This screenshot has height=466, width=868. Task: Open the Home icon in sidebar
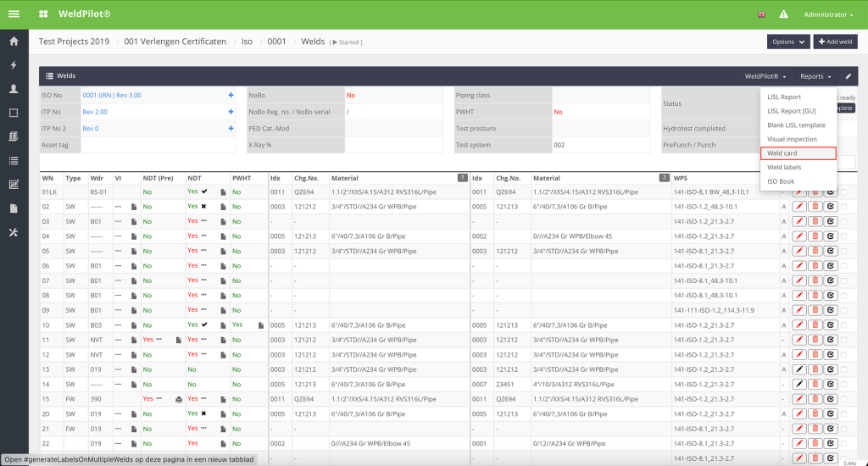tap(13, 41)
